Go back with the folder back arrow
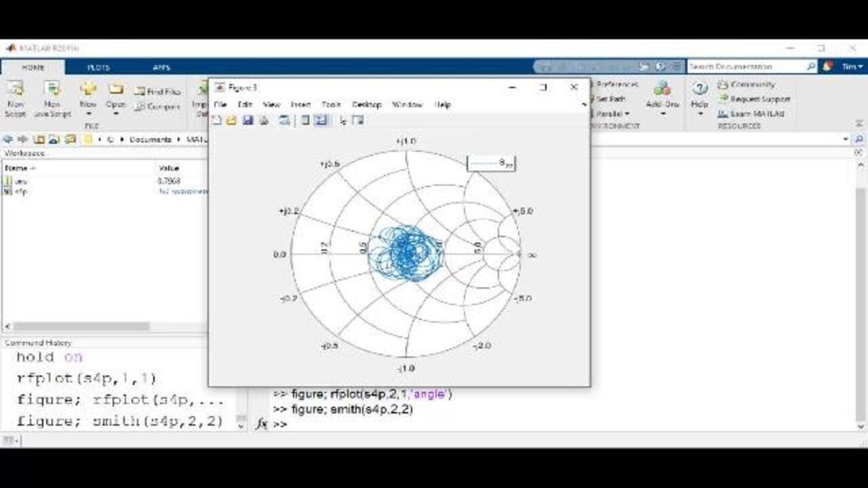 (x=8, y=139)
